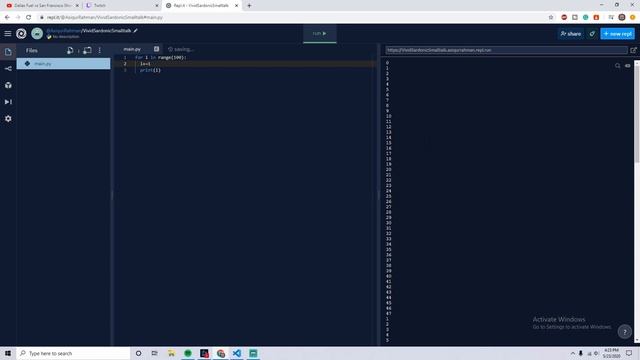The image size is (640, 360).
Task: Add a new folder in Files panel
Action: coord(87,50)
